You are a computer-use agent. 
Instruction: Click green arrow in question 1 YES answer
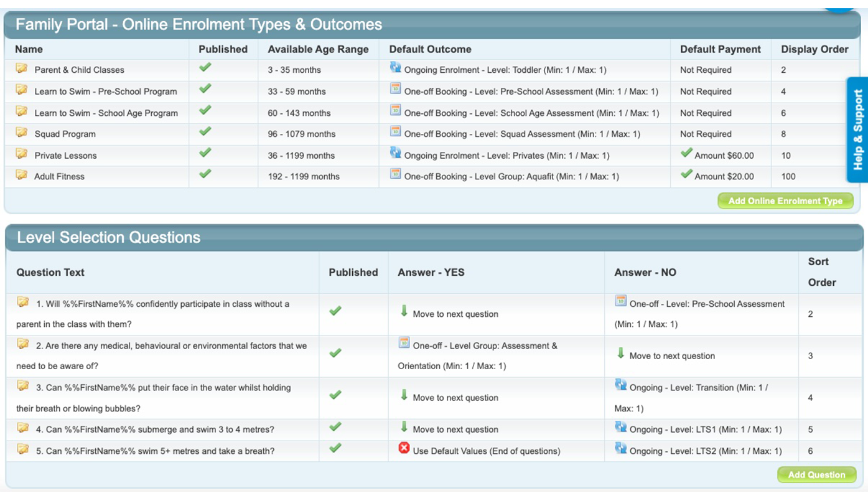point(404,311)
